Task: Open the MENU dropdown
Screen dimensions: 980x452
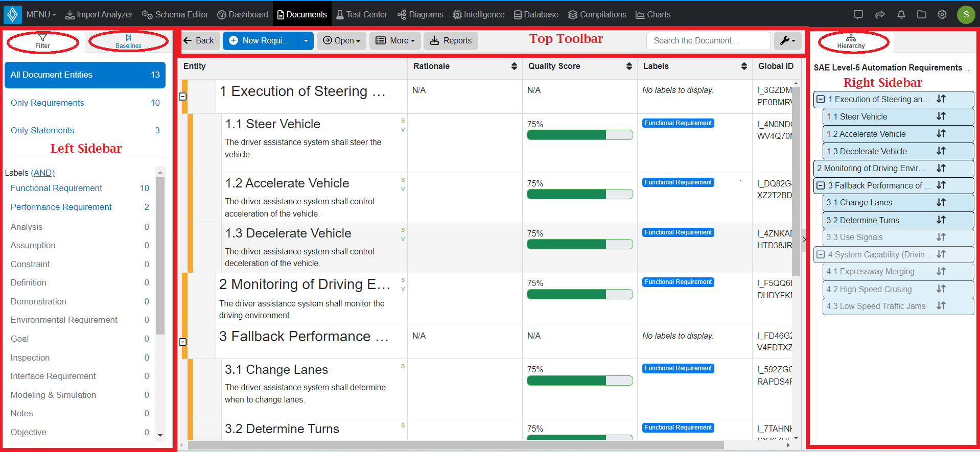Action: (x=41, y=14)
